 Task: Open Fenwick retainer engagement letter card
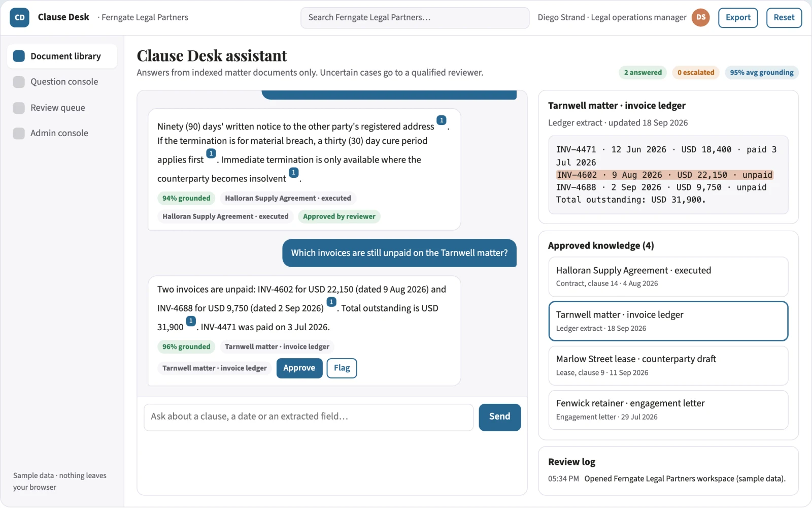point(668,410)
